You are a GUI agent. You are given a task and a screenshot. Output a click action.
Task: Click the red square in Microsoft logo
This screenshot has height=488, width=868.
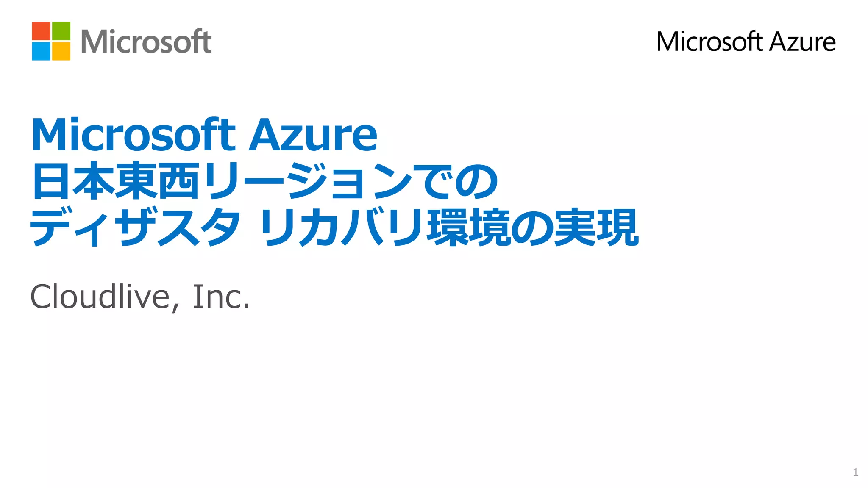(x=41, y=31)
